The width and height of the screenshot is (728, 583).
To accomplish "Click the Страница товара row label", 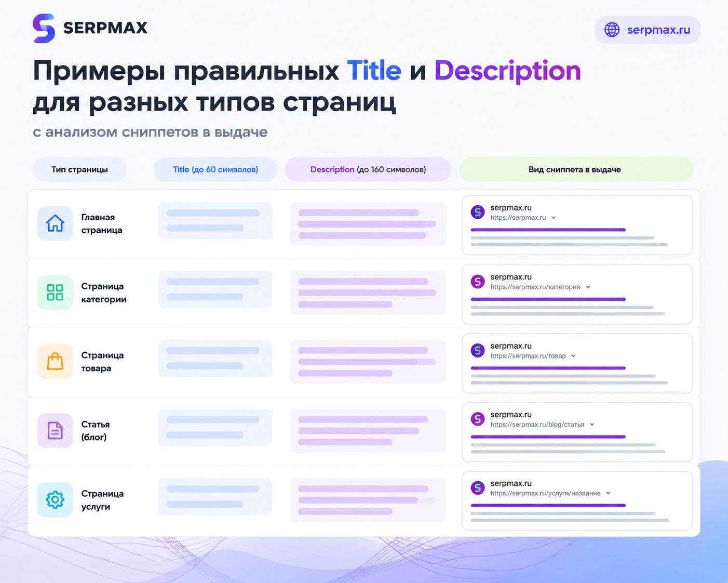I will pos(102,362).
